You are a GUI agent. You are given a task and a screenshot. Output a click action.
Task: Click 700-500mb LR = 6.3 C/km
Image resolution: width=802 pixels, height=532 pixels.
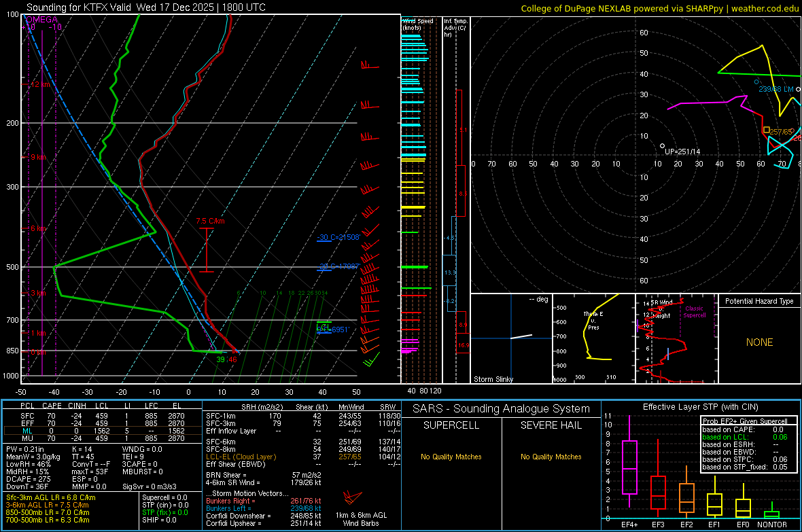point(48,520)
